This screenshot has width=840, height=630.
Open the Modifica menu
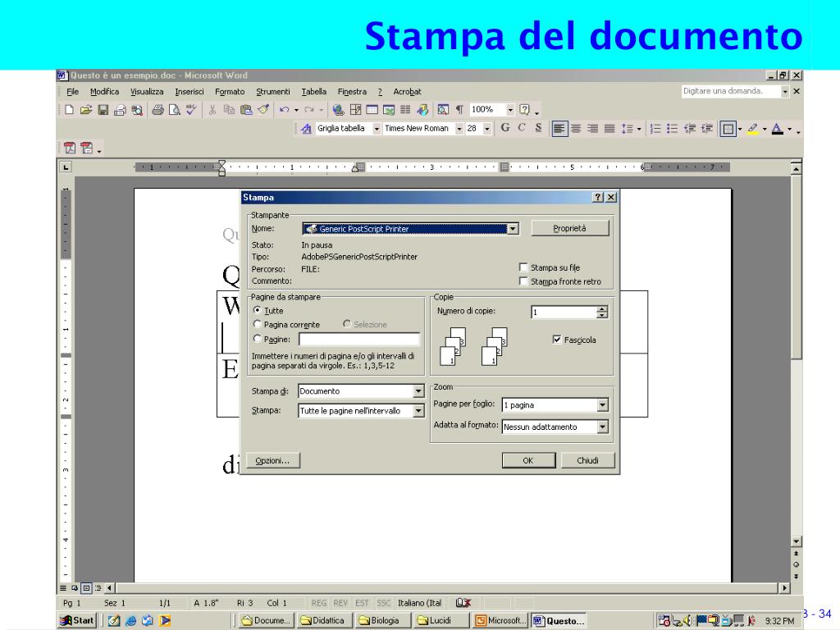[x=104, y=92]
